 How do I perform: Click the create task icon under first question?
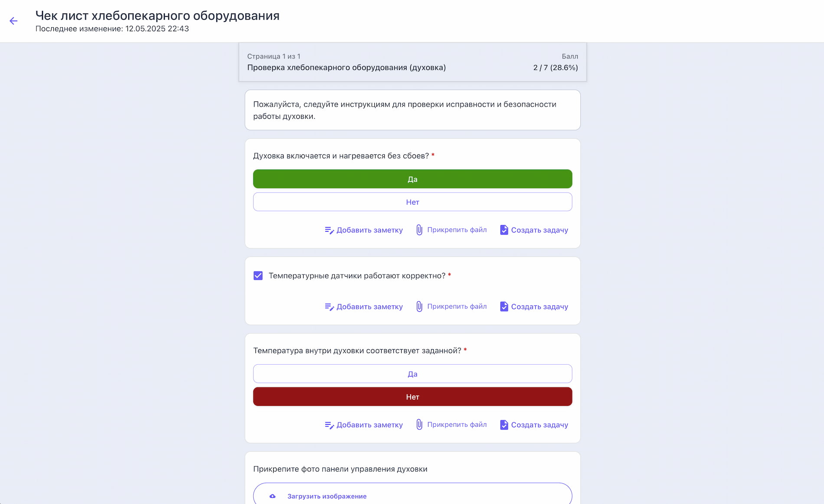(504, 229)
